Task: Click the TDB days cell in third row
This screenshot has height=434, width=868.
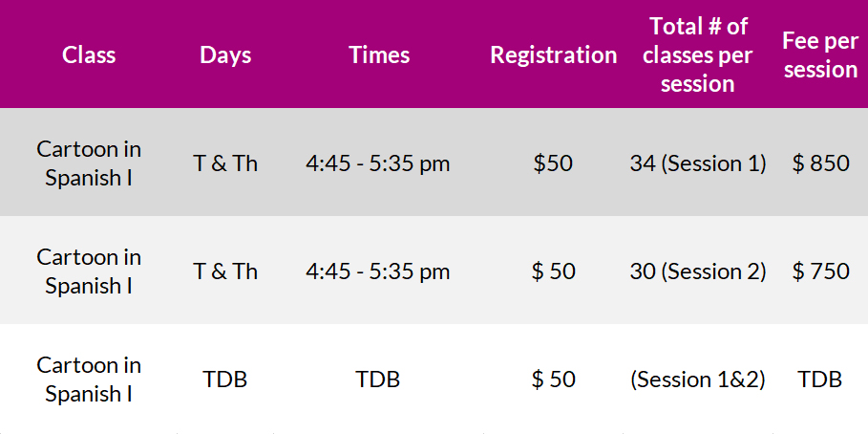Action: click(x=224, y=380)
